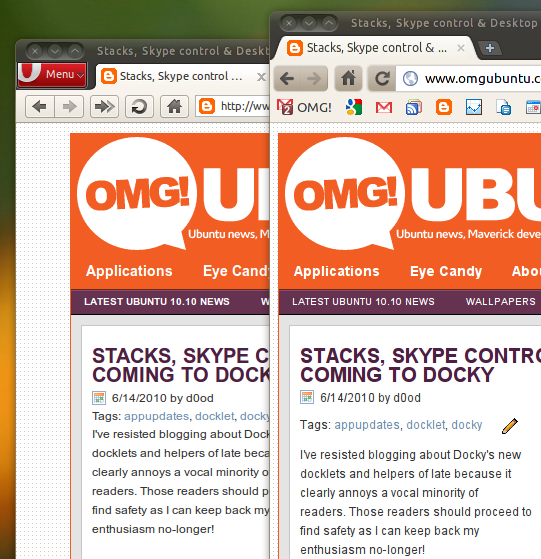Click the 'docklet' tag link in Chrome

[x=426, y=425]
